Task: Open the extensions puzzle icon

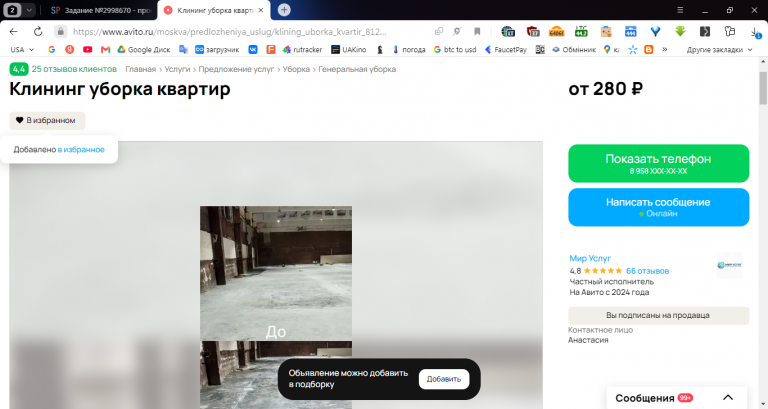Action: (730, 32)
